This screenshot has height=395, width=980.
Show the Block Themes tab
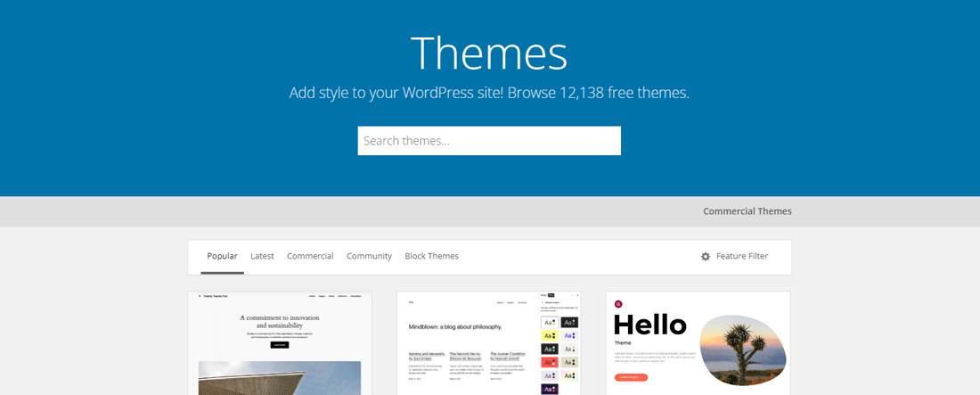[x=431, y=256]
